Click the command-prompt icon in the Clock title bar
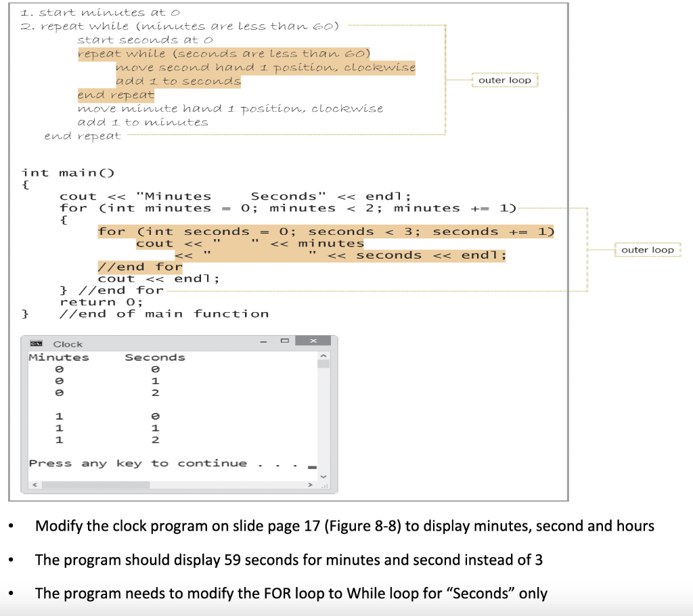 (x=36, y=343)
